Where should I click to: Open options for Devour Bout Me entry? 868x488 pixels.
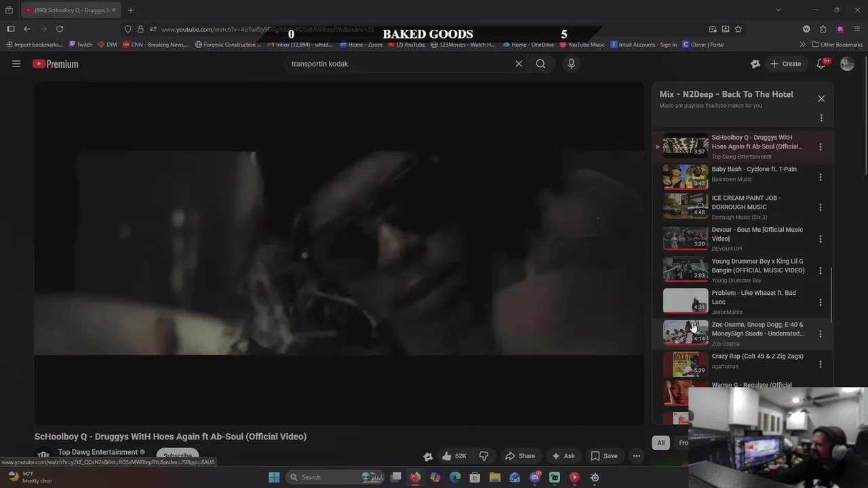(821, 239)
